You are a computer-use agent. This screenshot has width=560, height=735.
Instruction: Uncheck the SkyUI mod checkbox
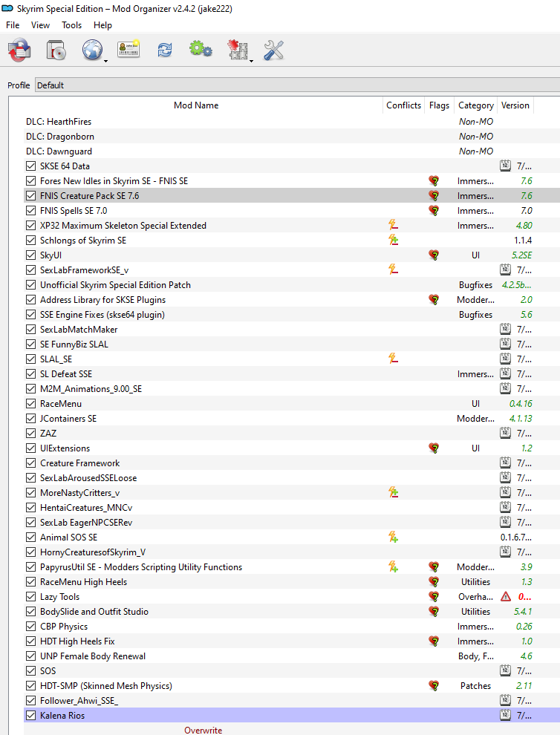coord(31,255)
